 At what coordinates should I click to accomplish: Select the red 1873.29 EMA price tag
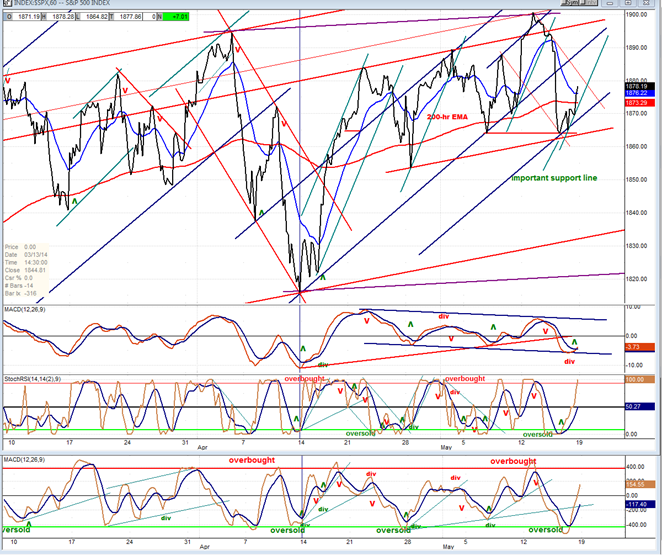click(639, 103)
